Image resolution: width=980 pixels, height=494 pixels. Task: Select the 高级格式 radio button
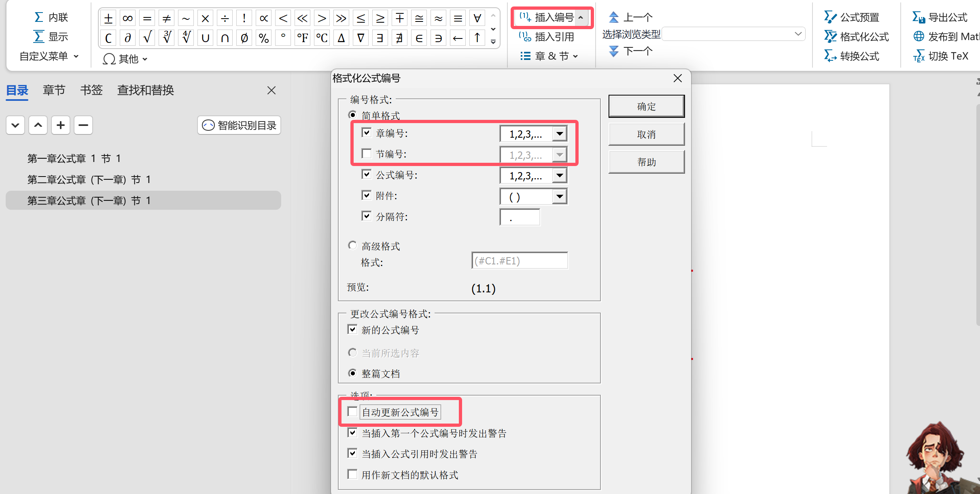[352, 245]
